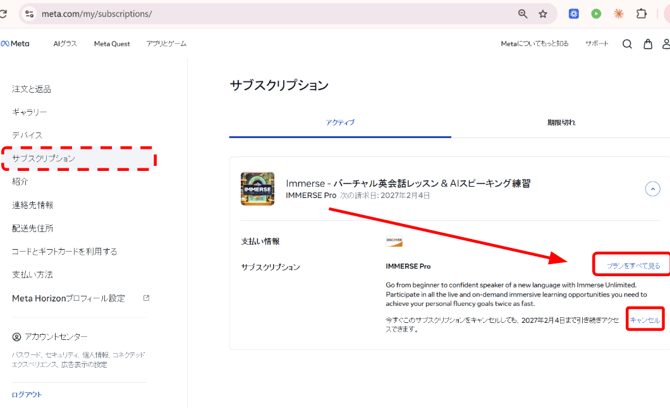Go to 連絡先情報 in sidebar

[32, 205]
